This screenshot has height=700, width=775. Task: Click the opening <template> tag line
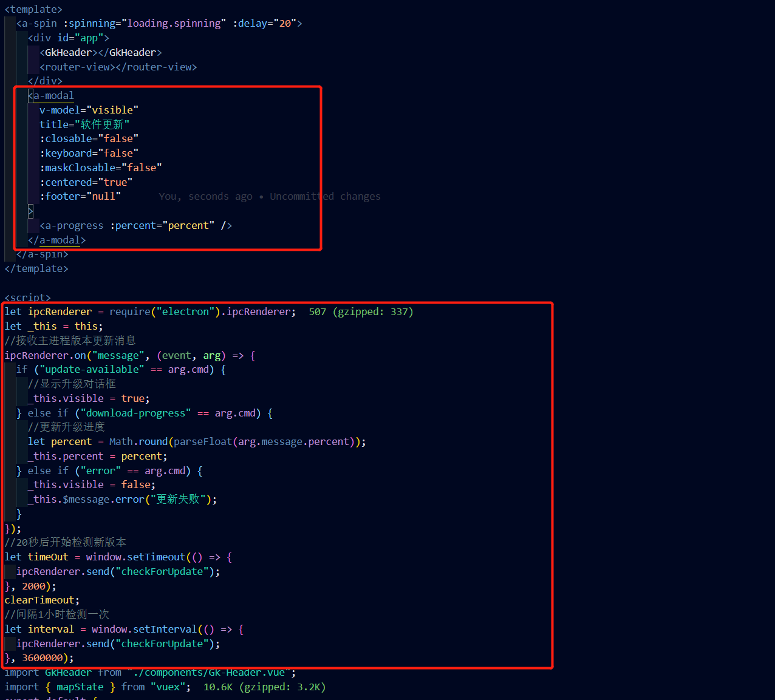coord(33,9)
